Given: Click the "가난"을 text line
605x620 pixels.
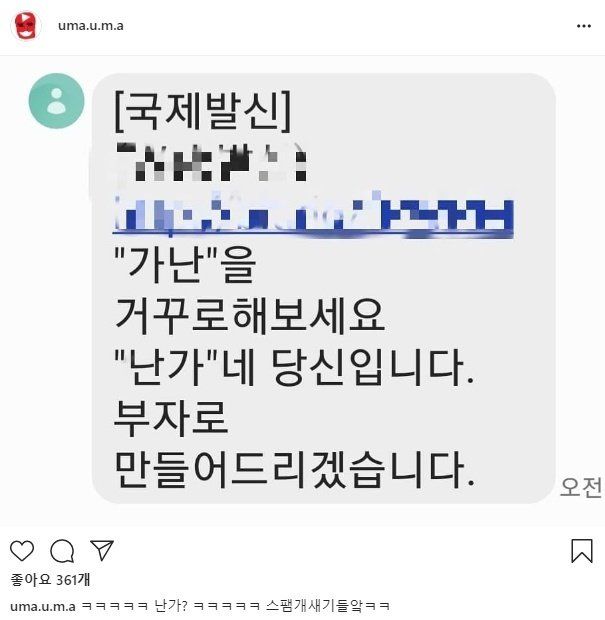Looking at the screenshot, I should point(185,265).
